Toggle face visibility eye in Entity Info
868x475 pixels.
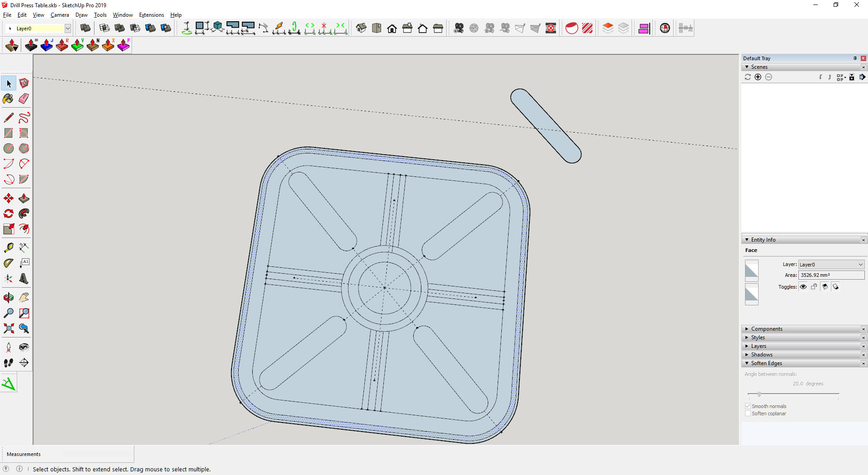pyautogui.click(x=803, y=287)
